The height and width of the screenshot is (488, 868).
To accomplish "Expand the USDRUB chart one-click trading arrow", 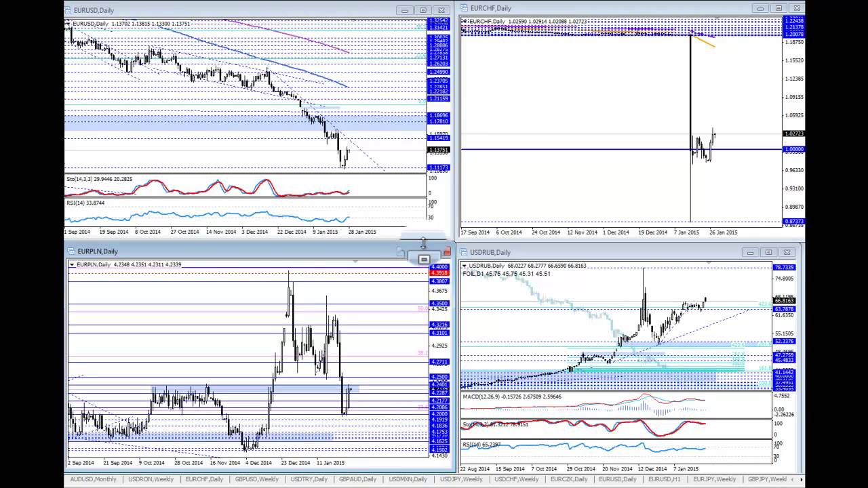I will (465, 266).
